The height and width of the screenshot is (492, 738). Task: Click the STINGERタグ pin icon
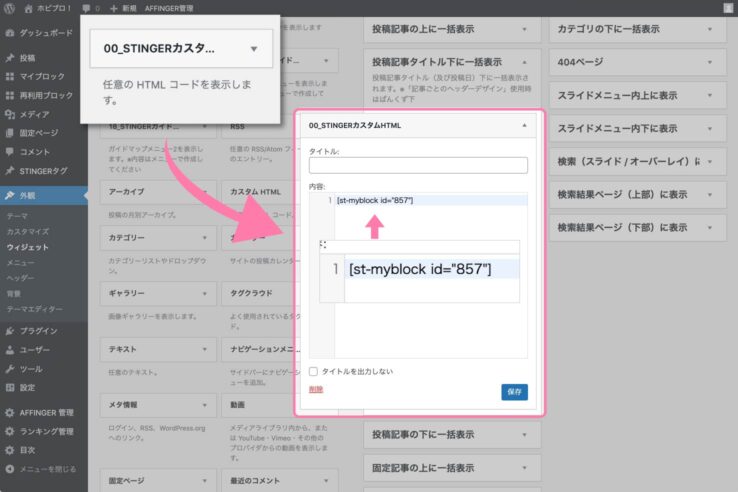pyautogui.click(x=10, y=171)
